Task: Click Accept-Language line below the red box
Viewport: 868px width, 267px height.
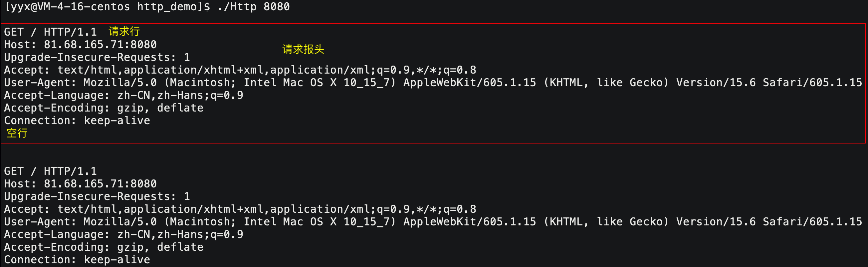Action: click(123, 235)
